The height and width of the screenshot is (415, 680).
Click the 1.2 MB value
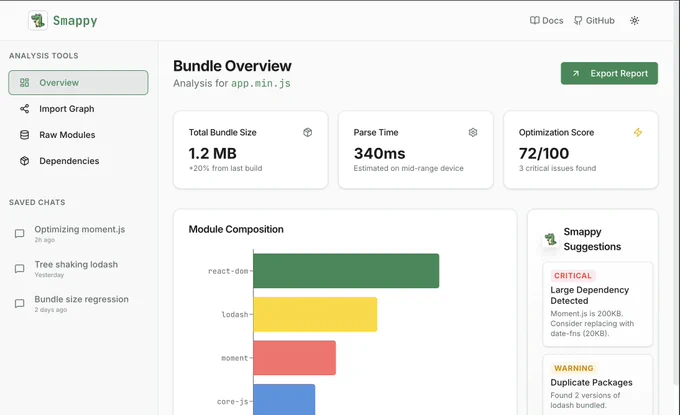click(x=212, y=153)
